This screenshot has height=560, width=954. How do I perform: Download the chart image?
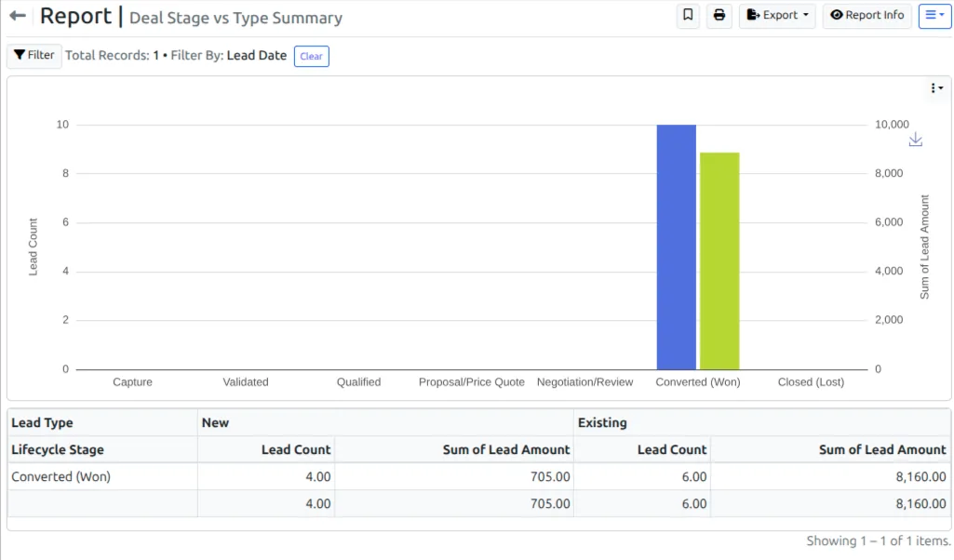click(916, 140)
